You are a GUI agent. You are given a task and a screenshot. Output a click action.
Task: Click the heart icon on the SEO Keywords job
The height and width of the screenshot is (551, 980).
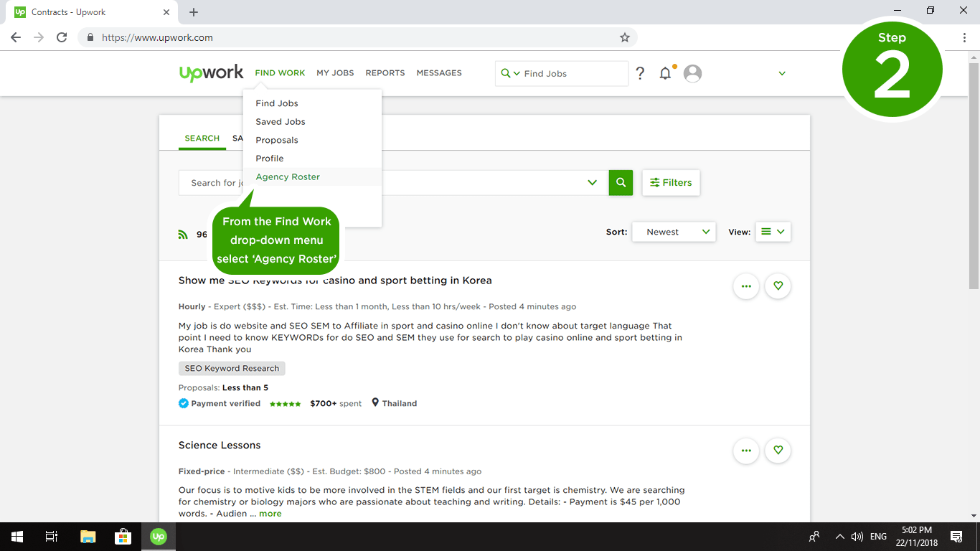pos(778,286)
